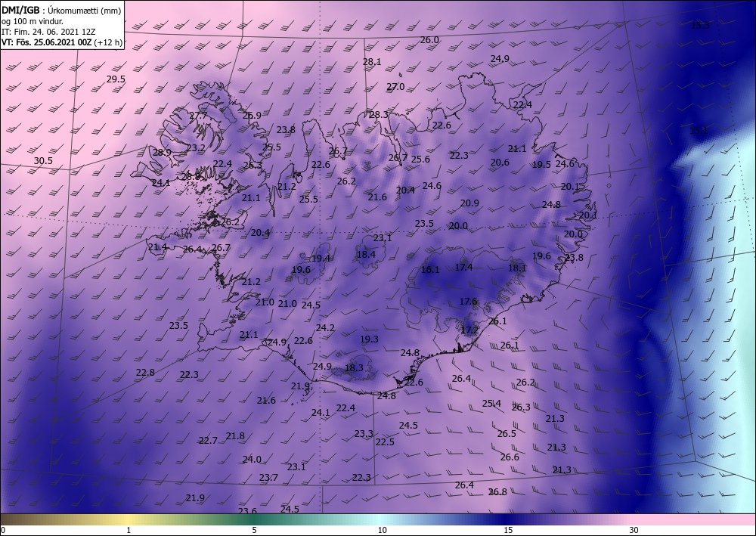Image resolution: width=756 pixels, height=536 pixels.
Task: Click the 20.9 map value
Action: click(469, 203)
